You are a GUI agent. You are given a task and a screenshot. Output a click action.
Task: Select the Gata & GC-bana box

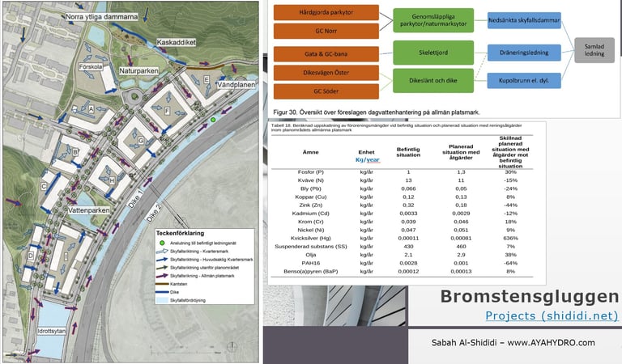pyautogui.click(x=326, y=54)
